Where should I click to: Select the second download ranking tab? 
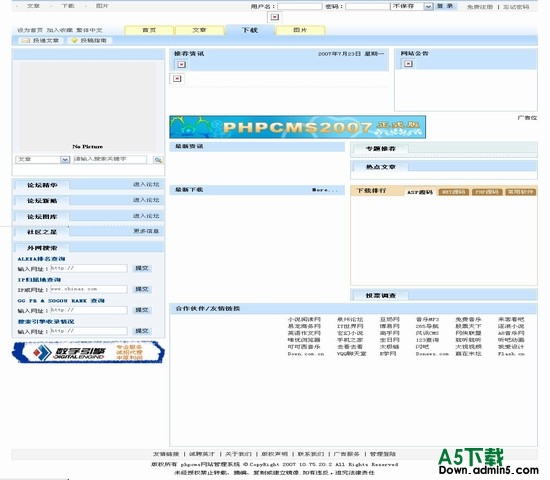point(454,192)
